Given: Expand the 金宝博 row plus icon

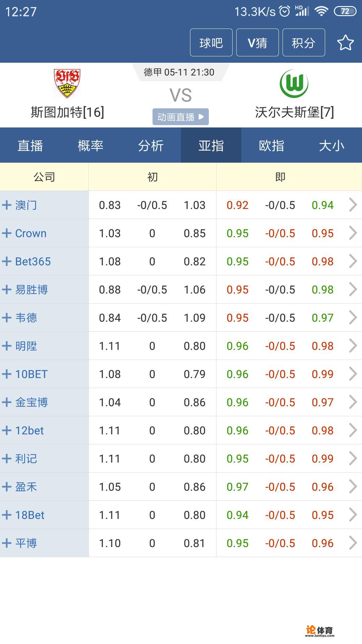Looking at the screenshot, I should coord(7,402).
